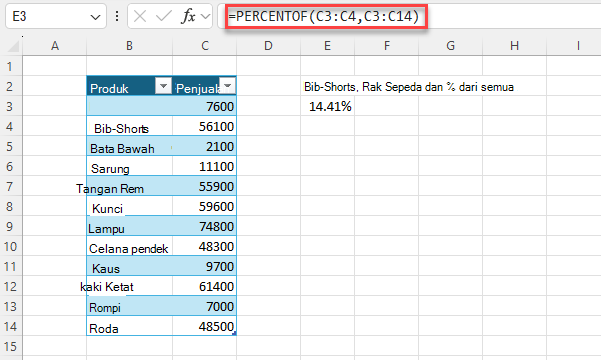
Task: Select row 2 header
Action: pyautogui.click(x=11, y=86)
